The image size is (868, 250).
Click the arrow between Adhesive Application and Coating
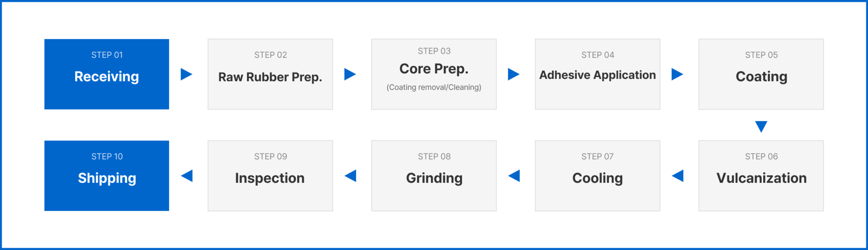pos(678,74)
